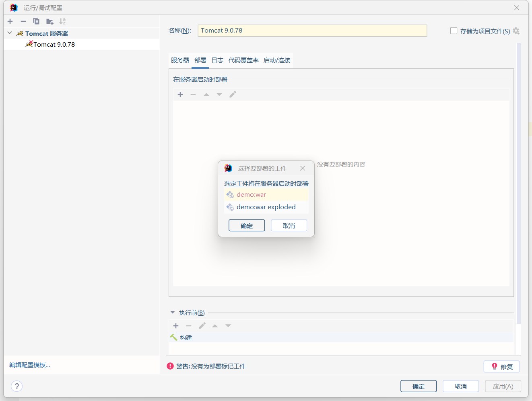The image size is (532, 401).
Task: Add new run configuration with plus icon
Action: (10, 21)
